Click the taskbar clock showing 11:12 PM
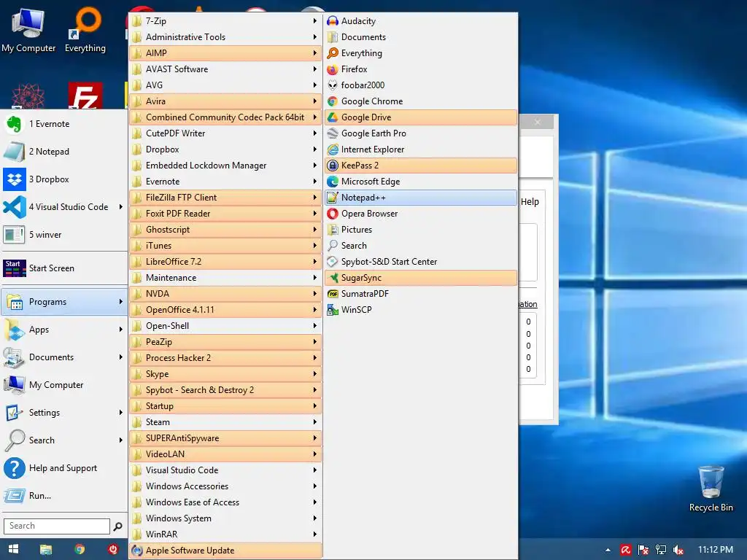 click(x=715, y=550)
